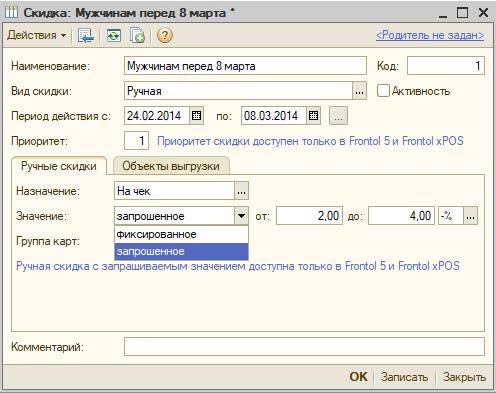
Task: Click into the Комментарий input field
Action: point(304,347)
